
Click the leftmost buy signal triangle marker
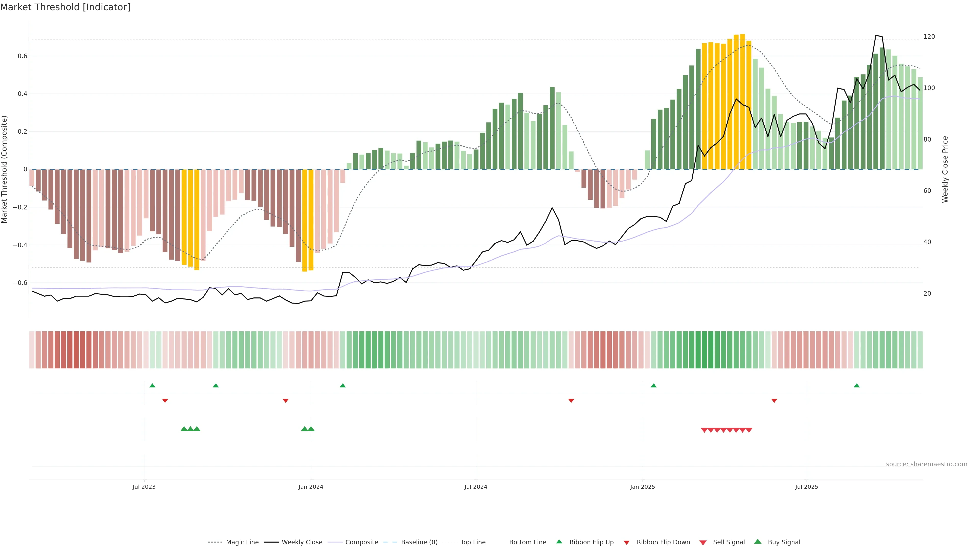[x=184, y=429]
